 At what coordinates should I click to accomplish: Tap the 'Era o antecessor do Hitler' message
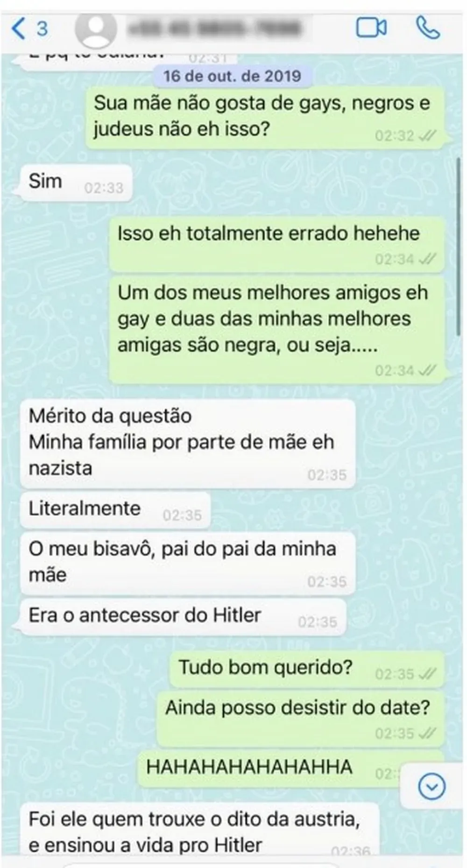[183, 617]
